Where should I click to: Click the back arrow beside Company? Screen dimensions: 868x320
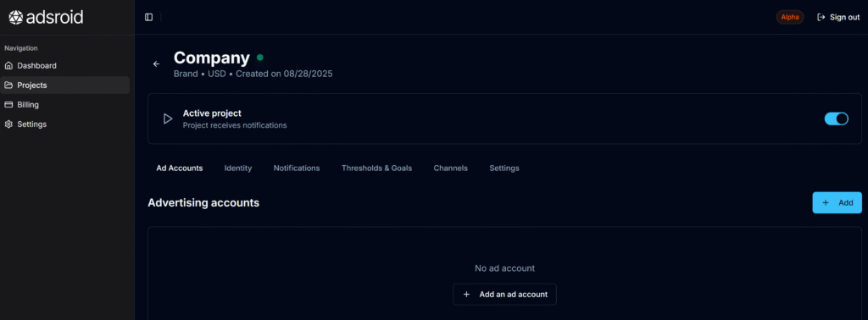[x=156, y=64]
